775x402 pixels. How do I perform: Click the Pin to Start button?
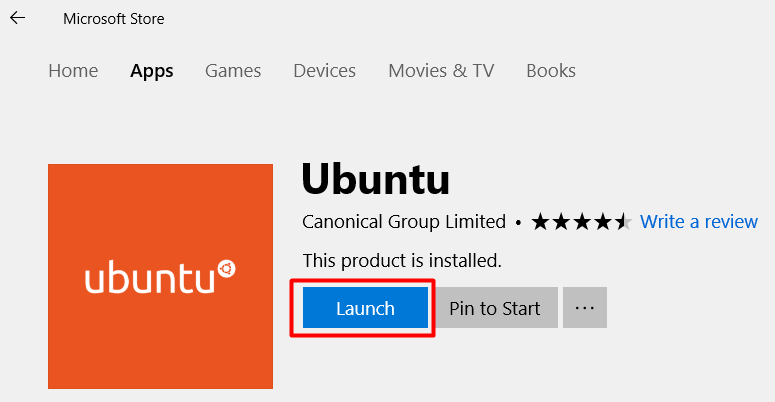495,308
